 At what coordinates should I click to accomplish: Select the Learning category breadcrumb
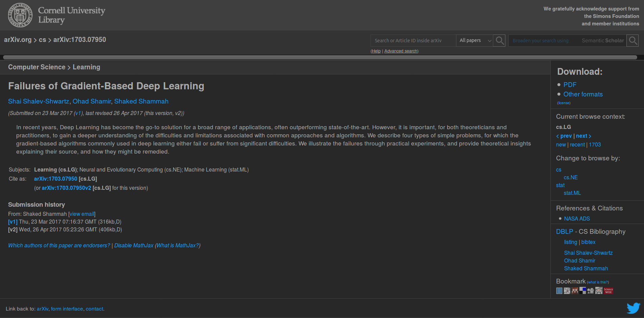point(86,67)
